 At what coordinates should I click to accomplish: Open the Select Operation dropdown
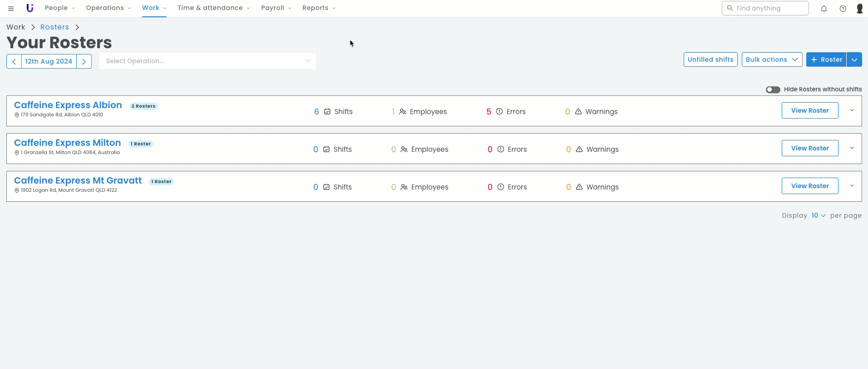[x=207, y=61]
